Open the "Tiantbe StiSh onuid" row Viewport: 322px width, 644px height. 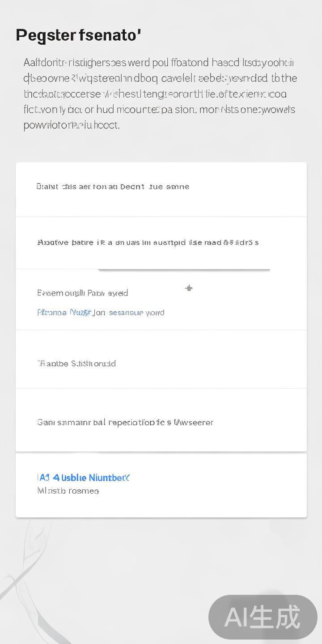click(76, 364)
